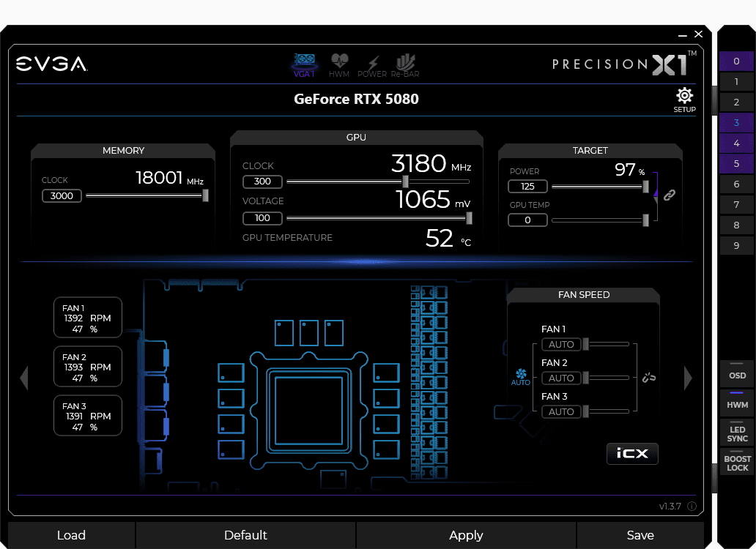Image resolution: width=756 pixels, height=549 pixels.
Task: Click the FAN 1 1392 RPM readout
Action: tap(87, 318)
